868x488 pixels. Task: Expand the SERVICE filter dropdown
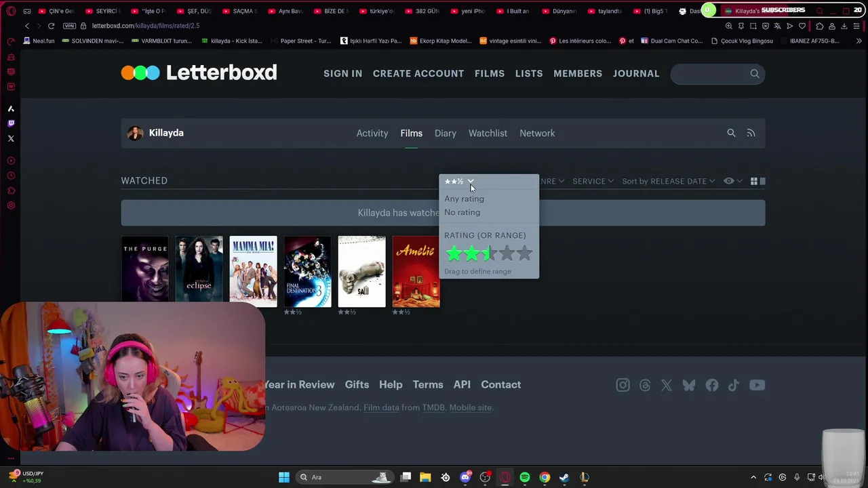pos(593,181)
